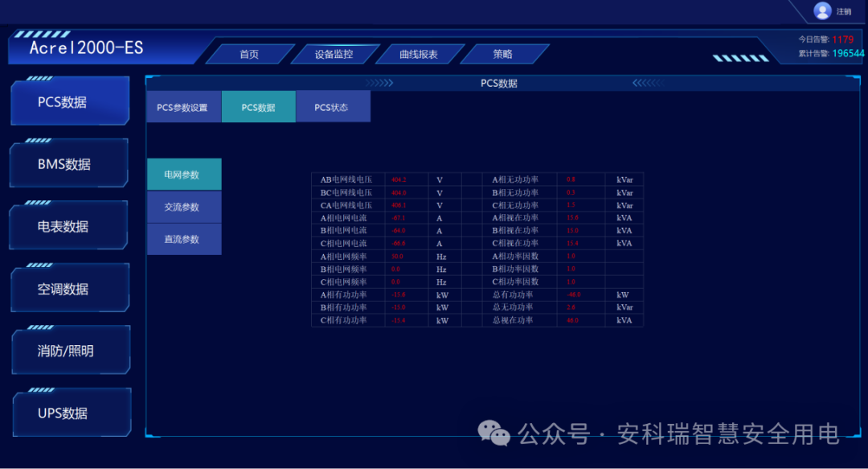Select the PCS数据 sidebar button

[x=70, y=102]
